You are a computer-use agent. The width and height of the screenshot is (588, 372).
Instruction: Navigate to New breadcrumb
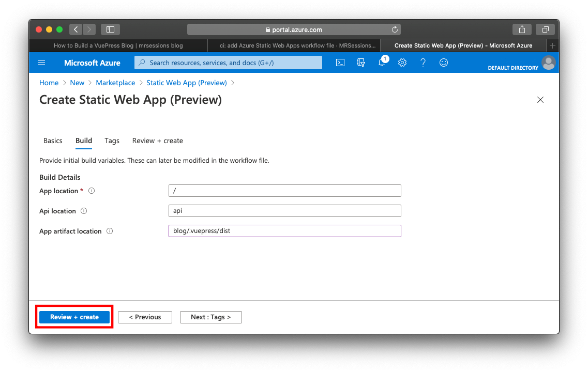77,83
